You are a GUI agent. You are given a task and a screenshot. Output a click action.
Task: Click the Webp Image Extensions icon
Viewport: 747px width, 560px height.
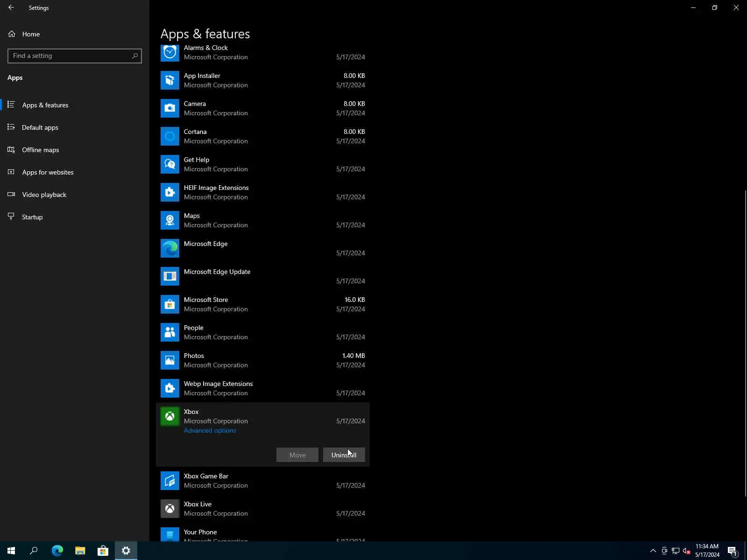[x=170, y=388]
